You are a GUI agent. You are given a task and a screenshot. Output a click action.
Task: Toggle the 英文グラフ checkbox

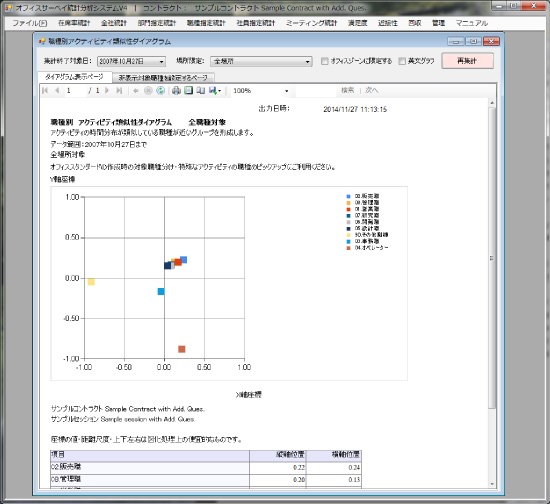tap(402, 61)
